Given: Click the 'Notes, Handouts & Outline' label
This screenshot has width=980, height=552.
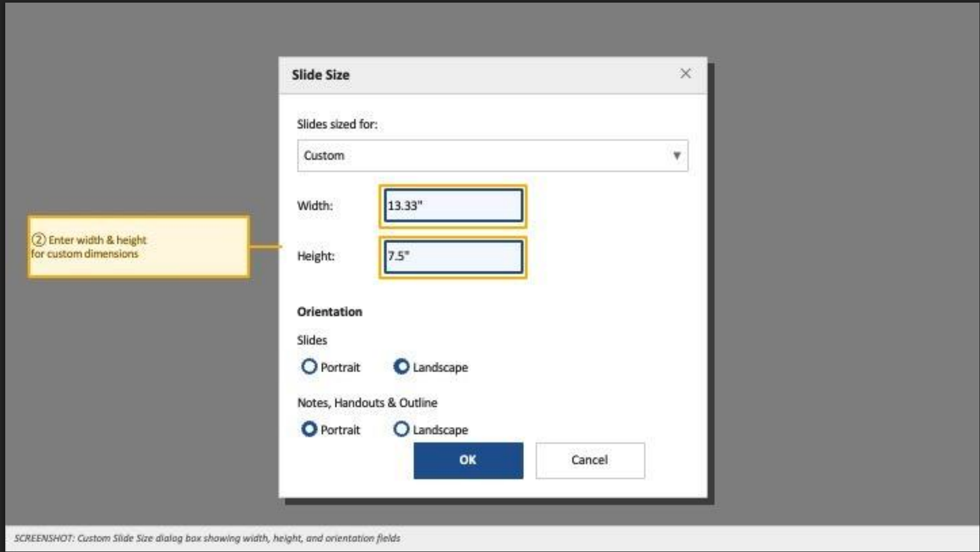Looking at the screenshot, I should pyautogui.click(x=367, y=402).
